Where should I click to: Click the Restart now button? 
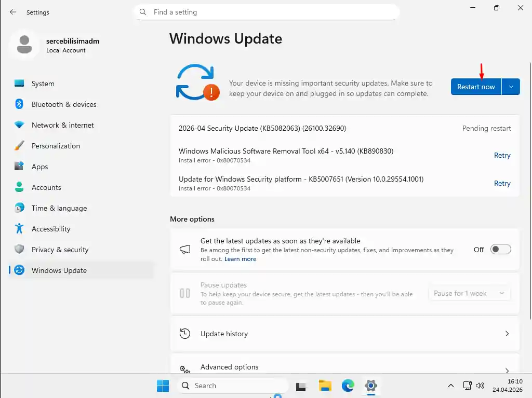point(476,87)
